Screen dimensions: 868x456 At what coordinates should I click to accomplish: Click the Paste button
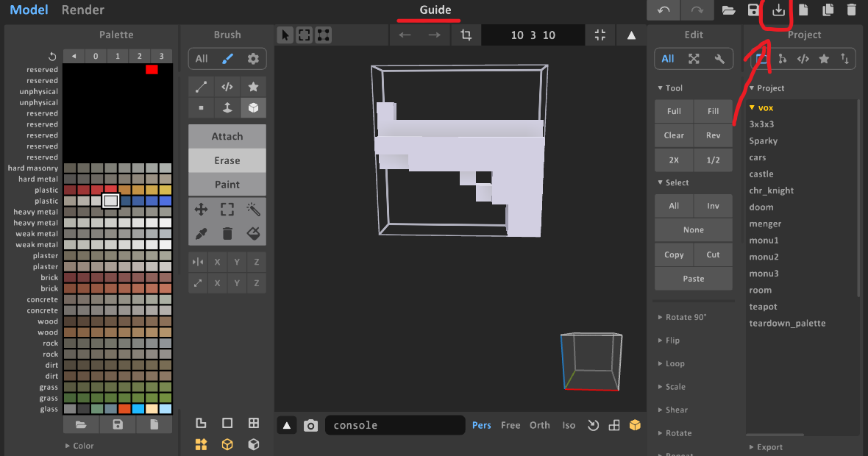coord(694,279)
